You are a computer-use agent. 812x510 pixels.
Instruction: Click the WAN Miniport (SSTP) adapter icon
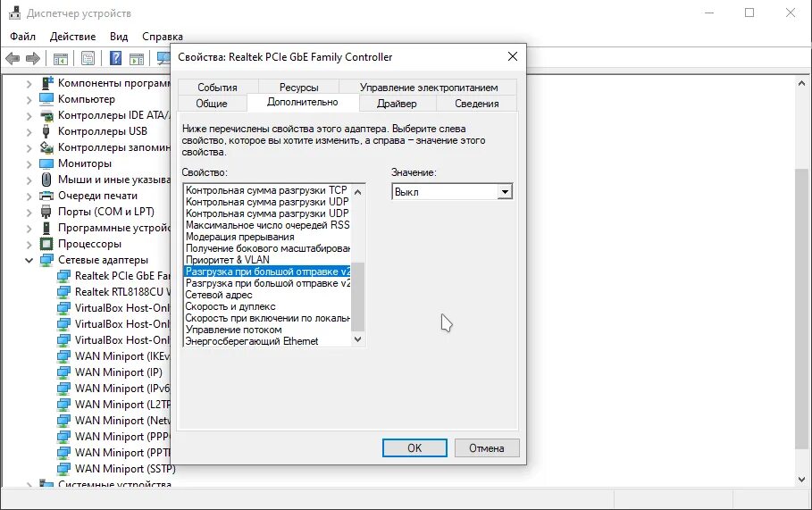click(x=63, y=469)
